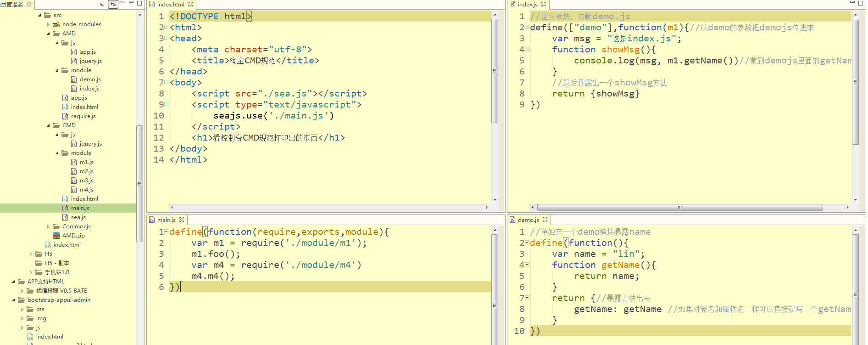
Task: Fold the inline script block at line 9
Action: (x=166, y=104)
